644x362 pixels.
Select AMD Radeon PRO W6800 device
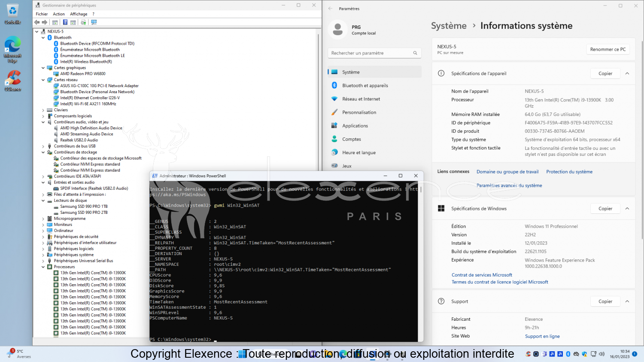(83, 74)
